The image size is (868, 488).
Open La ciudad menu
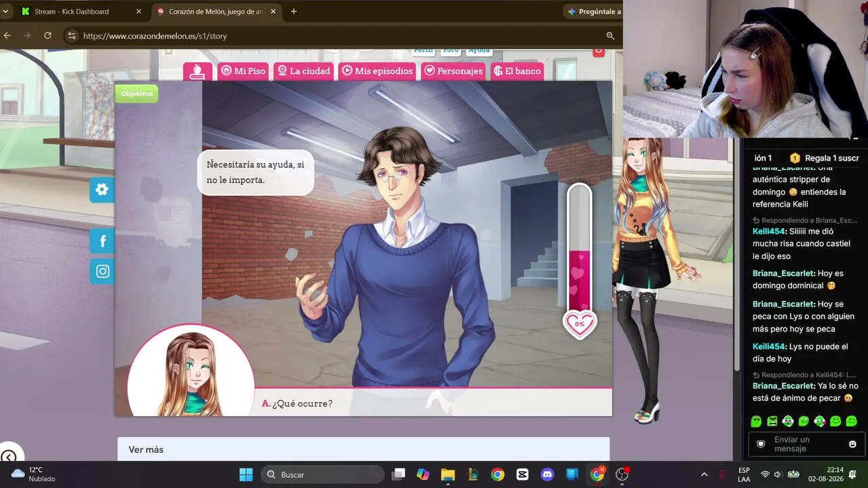(x=303, y=71)
